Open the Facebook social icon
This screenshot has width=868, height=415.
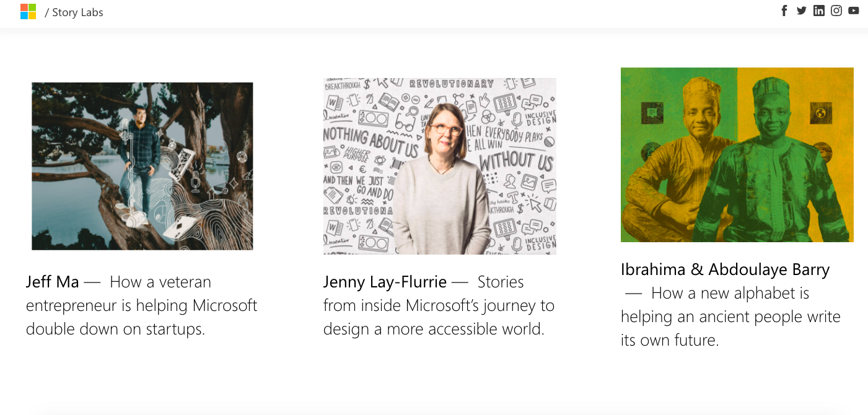pos(784,11)
